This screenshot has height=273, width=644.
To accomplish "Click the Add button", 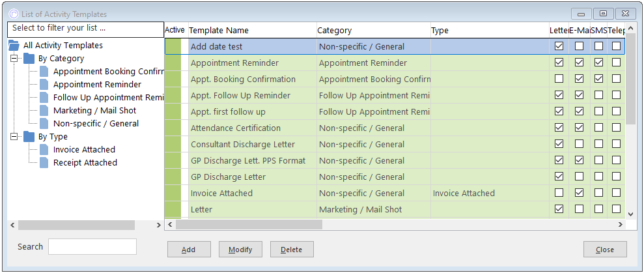I will coord(189,250).
